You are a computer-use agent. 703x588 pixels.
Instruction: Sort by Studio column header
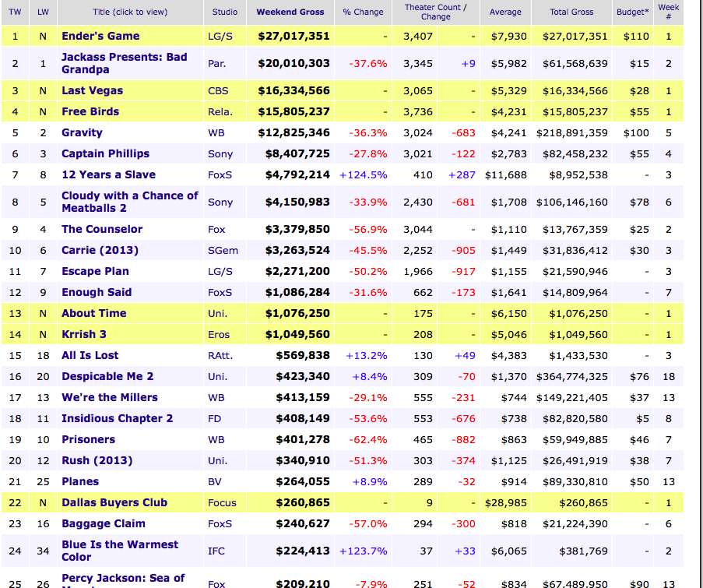(x=225, y=12)
